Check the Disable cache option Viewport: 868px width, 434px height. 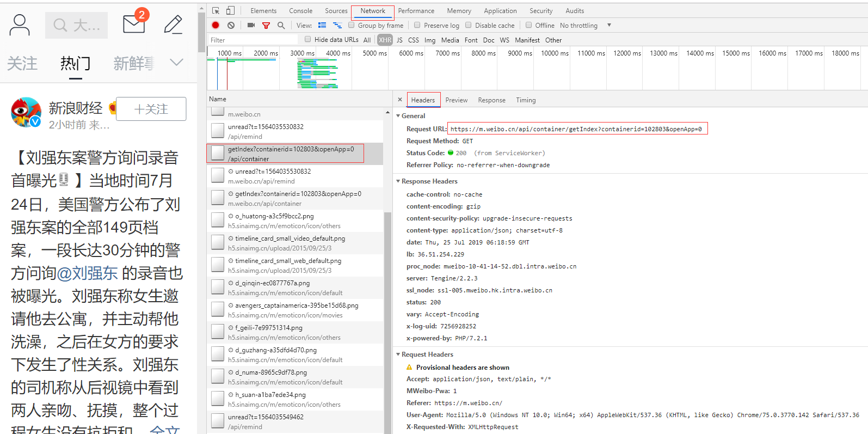point(469,25)
